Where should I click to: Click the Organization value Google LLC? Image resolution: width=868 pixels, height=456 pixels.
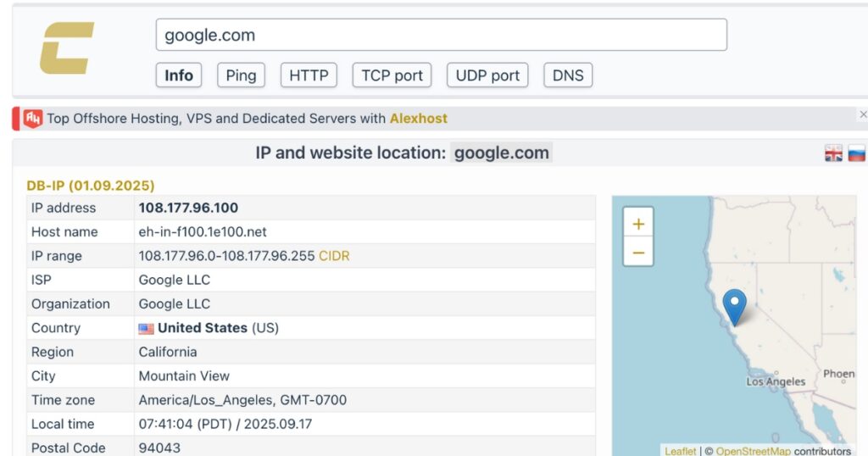(175, 303)
